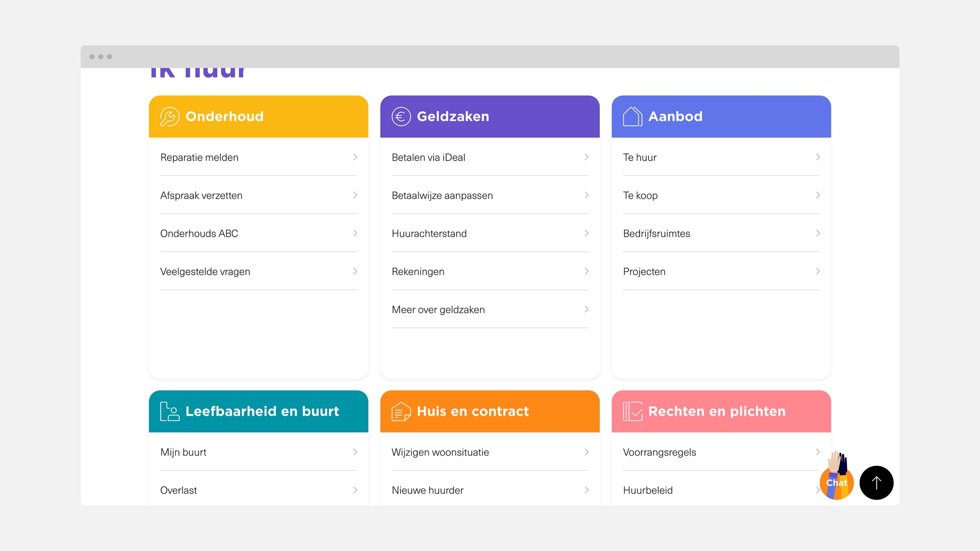Click the house icon in Aanbod header

coord(632,116)
